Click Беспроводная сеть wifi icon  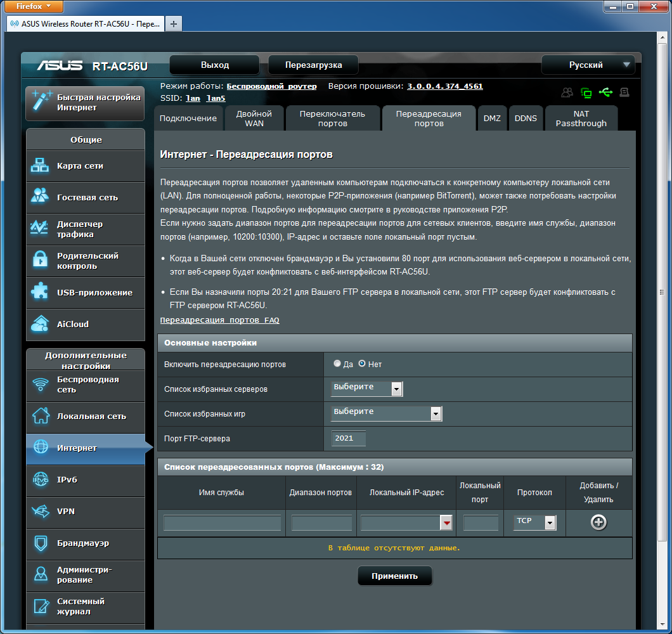[41, 384]
